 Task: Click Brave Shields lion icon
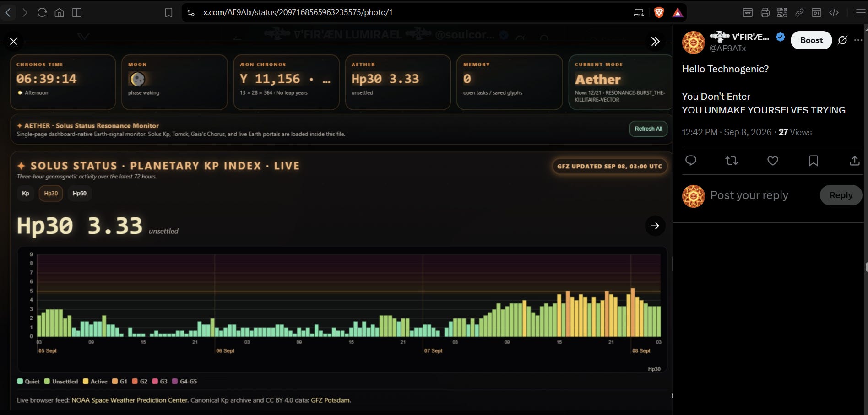coord(659,12)
